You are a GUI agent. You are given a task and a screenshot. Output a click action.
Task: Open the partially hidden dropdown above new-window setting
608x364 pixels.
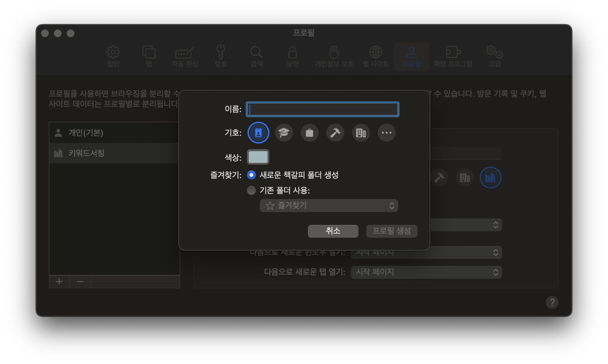pyautogui.click(x=466, y=225)
